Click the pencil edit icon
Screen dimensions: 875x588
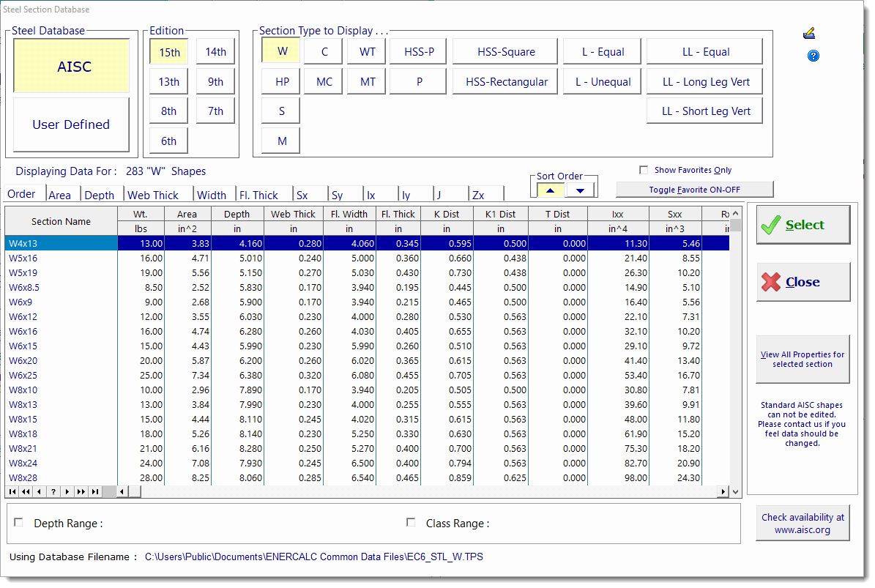tap(809, 34)
